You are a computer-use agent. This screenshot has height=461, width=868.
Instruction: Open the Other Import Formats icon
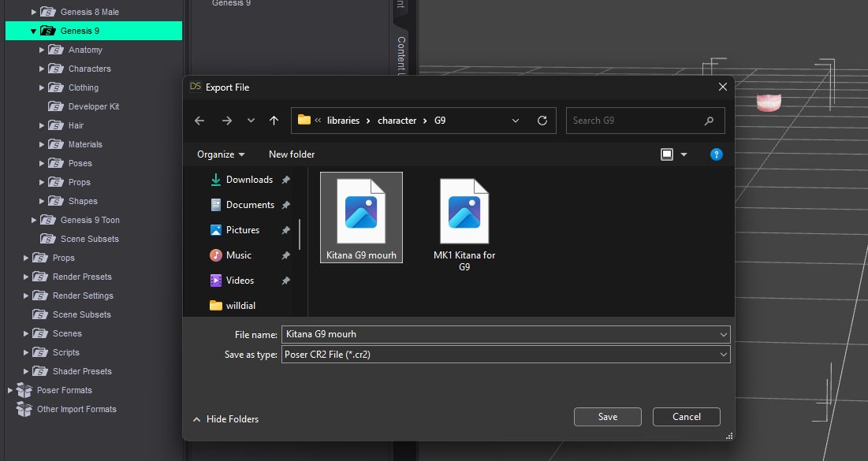24,409
